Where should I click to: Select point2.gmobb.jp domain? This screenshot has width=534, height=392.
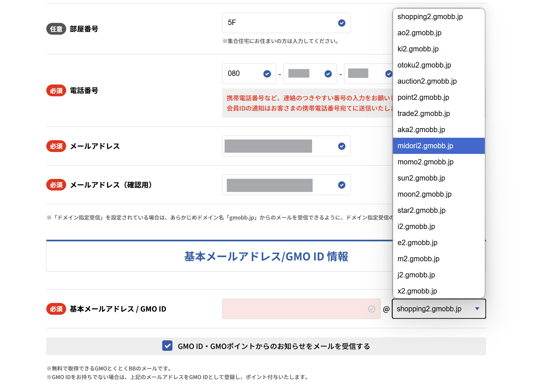[x=439, y=97]
